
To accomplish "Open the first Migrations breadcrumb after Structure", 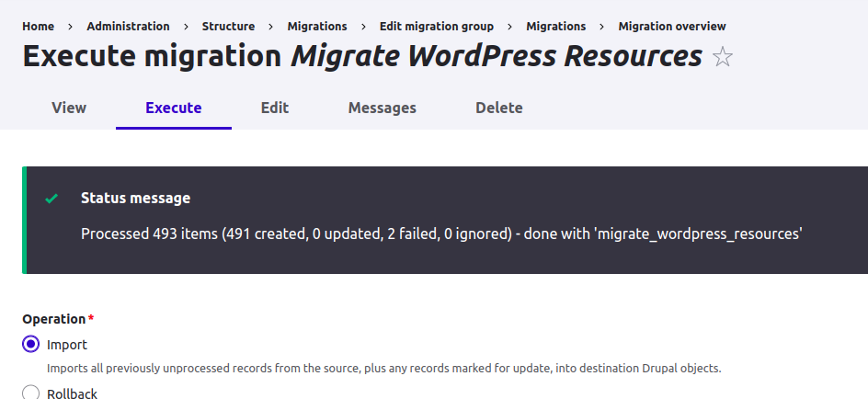I will 317,26.
